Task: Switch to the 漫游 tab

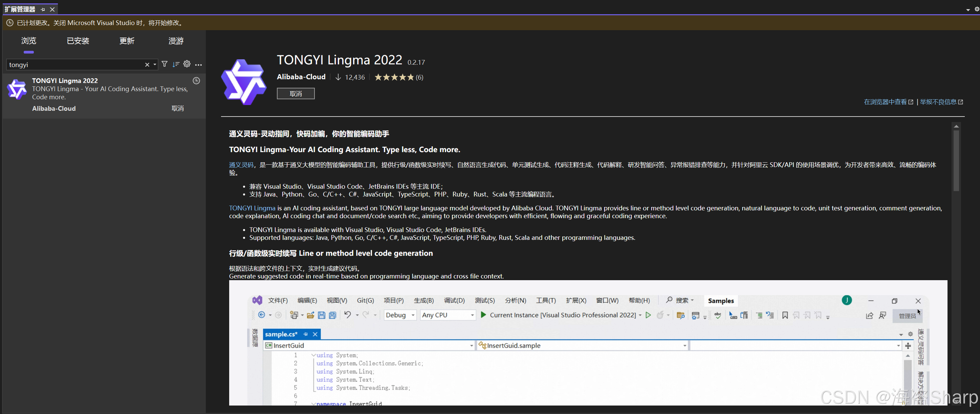Action: coord(176,41)
